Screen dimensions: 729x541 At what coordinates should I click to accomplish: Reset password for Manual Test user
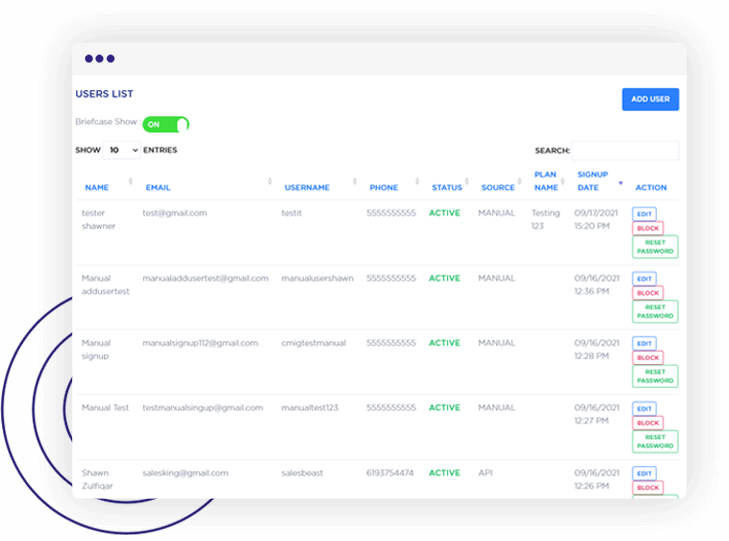655,442
